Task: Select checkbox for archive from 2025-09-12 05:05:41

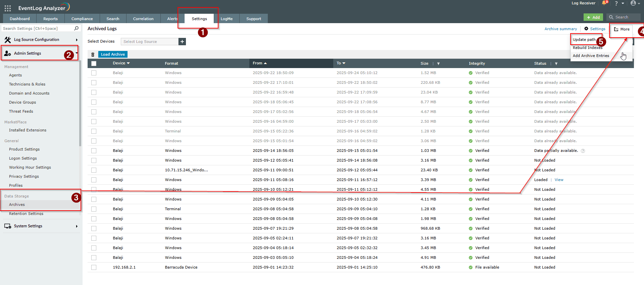Action: [94, 161]
